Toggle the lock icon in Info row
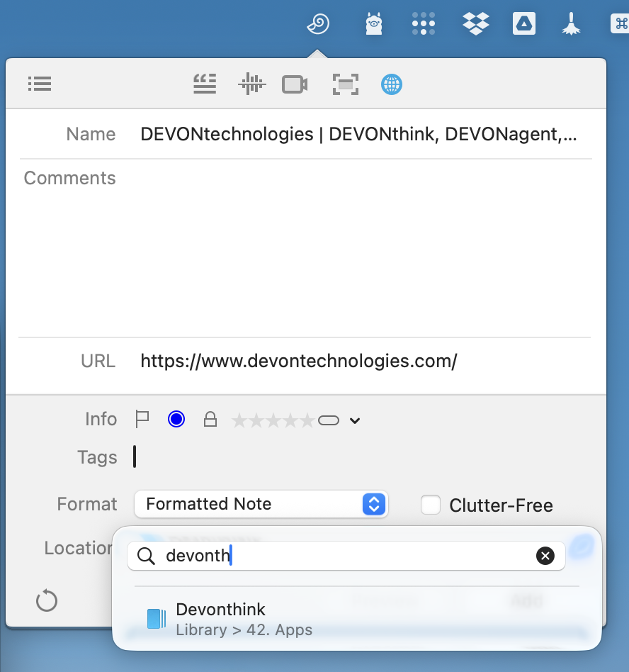The width and height of the screenshot is (629, 672). [210, 420]
